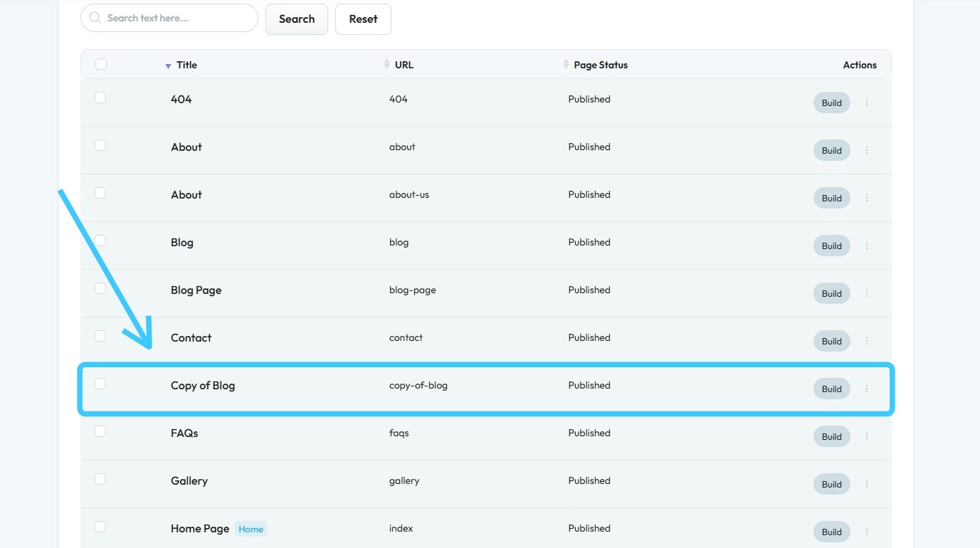Check the select-all checkbox in table header
This screenshot has width=980, height=548.
(101, 64)
